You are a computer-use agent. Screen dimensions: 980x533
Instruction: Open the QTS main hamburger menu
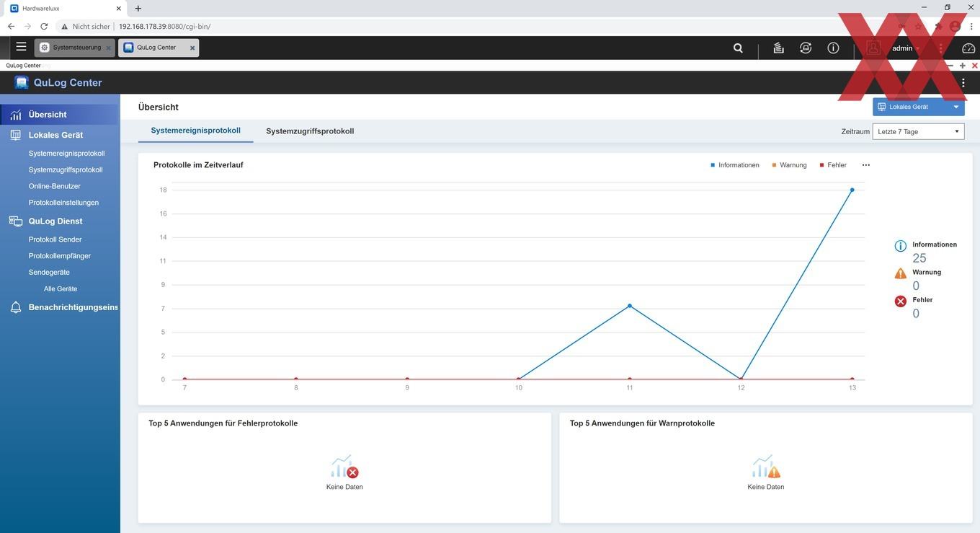(21, 47)
